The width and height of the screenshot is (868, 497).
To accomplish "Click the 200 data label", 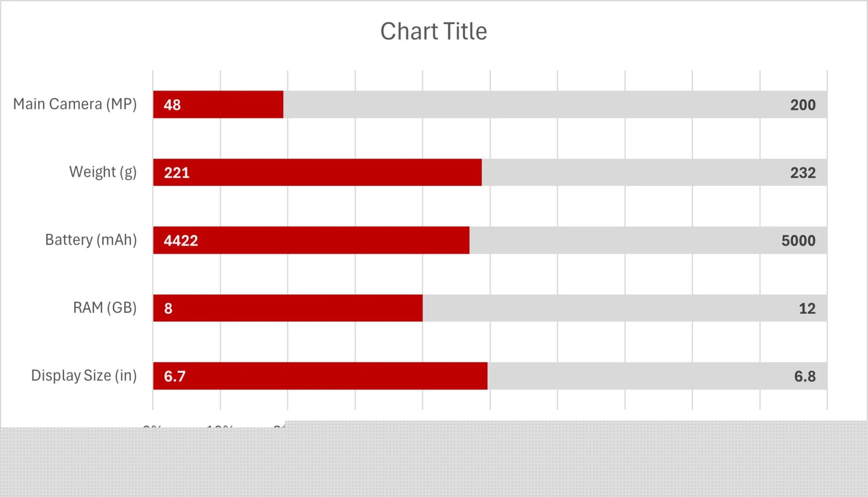I will pyautogui.click(x=803, y=105).
